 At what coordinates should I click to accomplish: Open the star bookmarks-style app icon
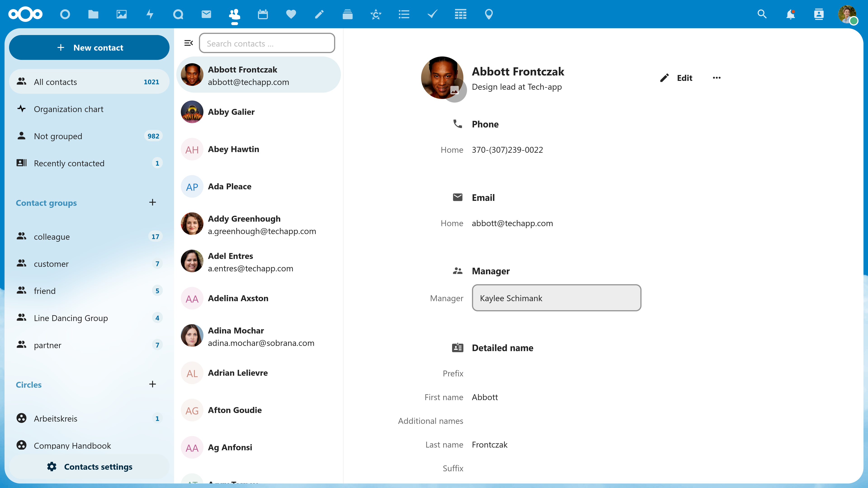point(376,14)
